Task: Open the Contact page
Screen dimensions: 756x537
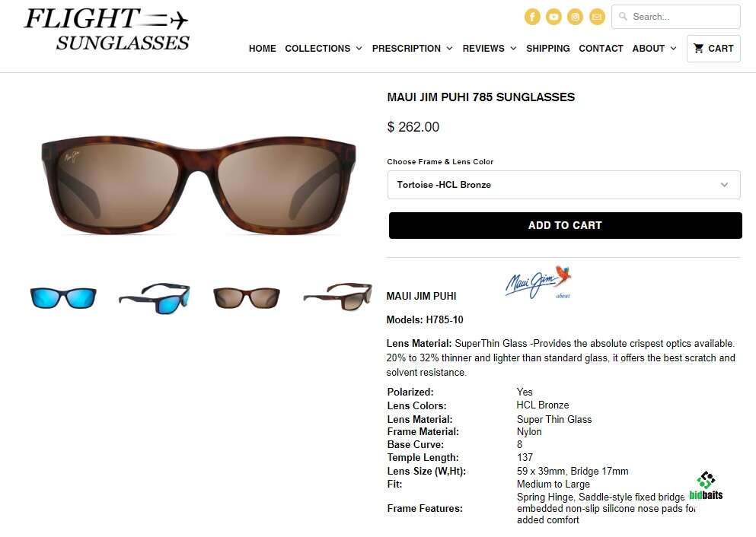Action: (x=601, y=49)
